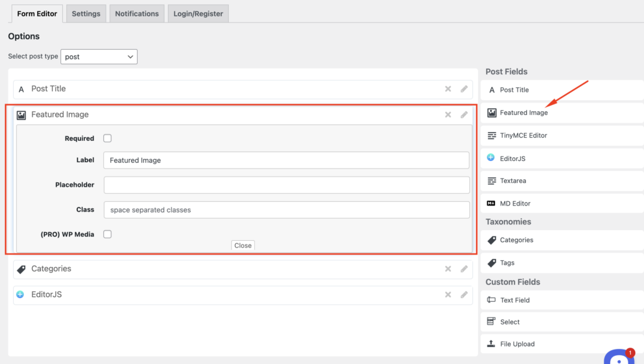Image resolution: width=644 pixels, height=364 pixels.
Task: Click pencil icon on Featured Image row
Action: 464,115
